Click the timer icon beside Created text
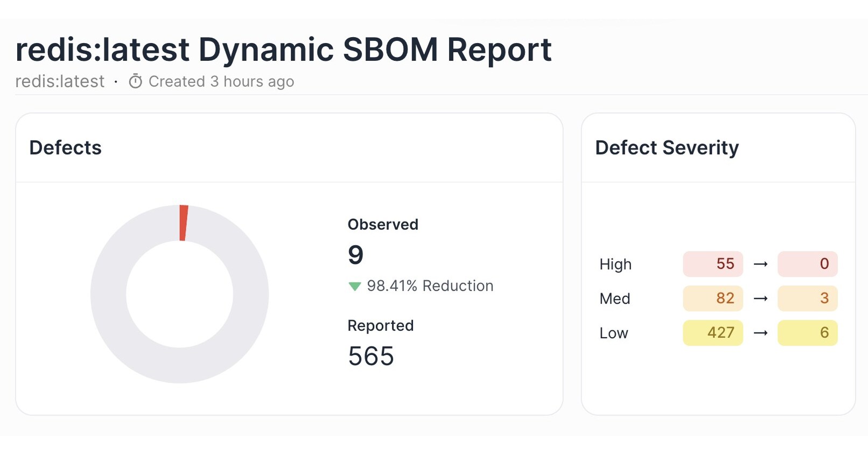The image size is (868, 455). [x=135, y=81]
